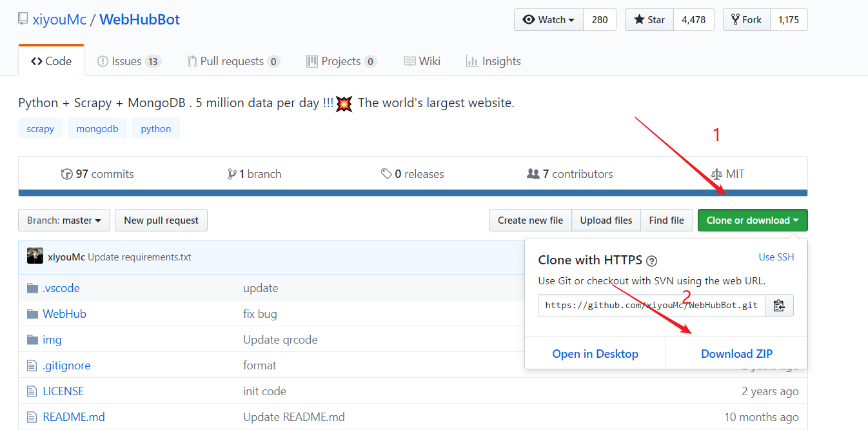Click the WebHub folder icon
The height and width of the screenshot is (430, 868).
(x=32, y=314)
